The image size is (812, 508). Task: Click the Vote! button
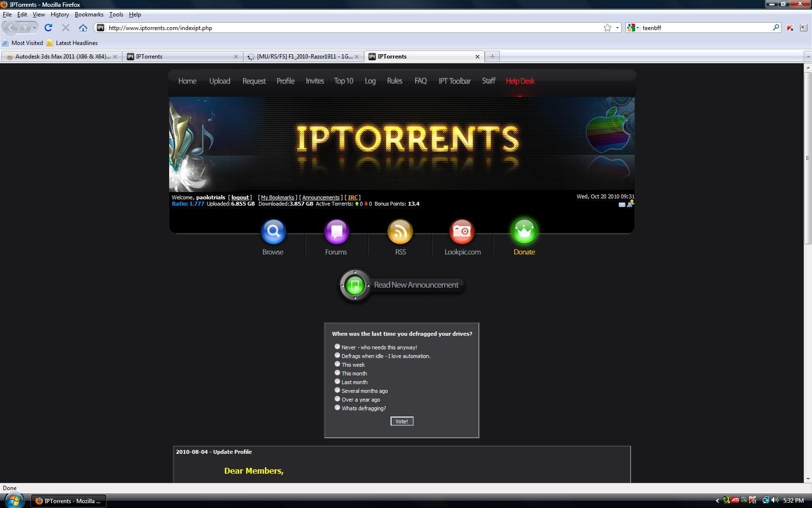(402, 421)
